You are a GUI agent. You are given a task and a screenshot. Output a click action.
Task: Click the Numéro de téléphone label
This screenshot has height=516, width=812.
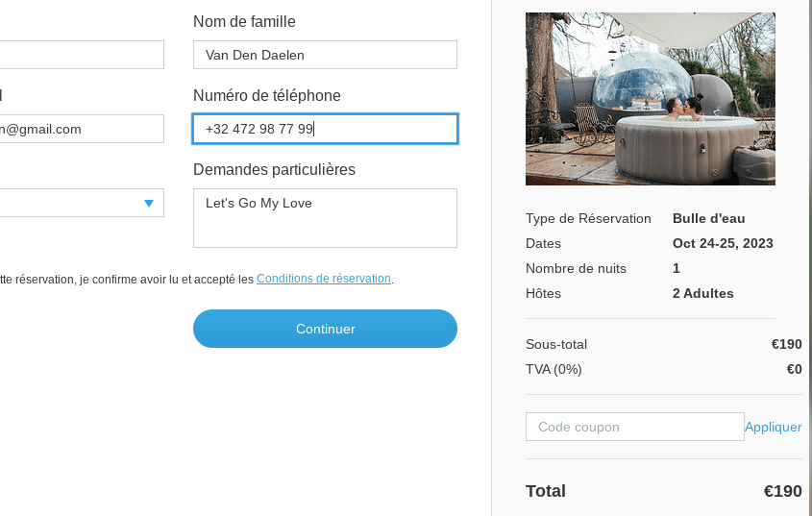(x=266, y=95)
